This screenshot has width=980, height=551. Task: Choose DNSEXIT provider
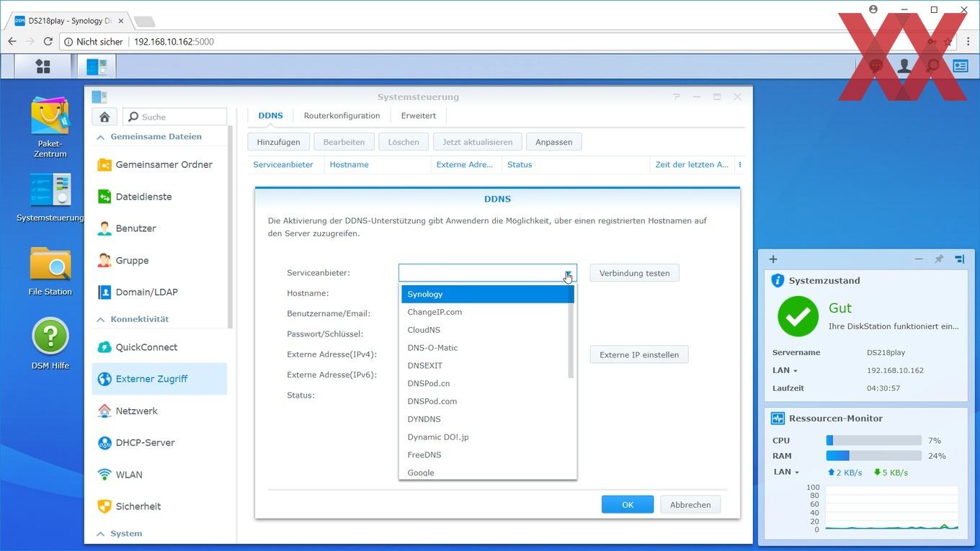coord(486,365)
